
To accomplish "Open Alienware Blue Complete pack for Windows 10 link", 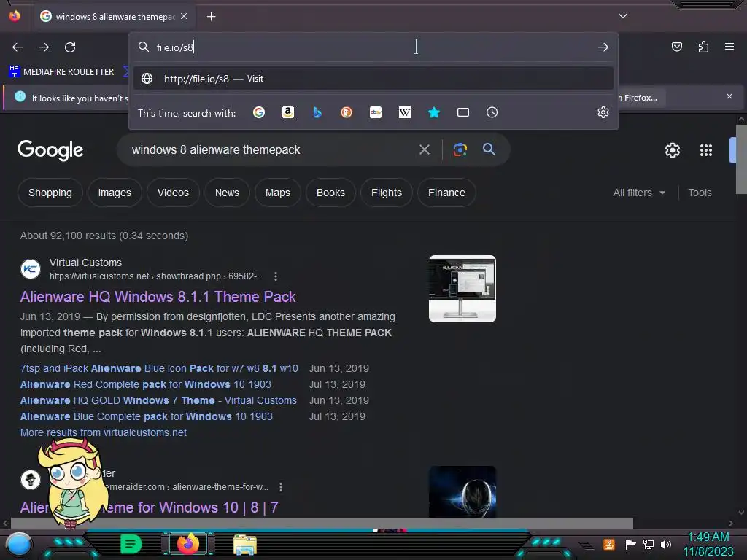I will point(146,416).
